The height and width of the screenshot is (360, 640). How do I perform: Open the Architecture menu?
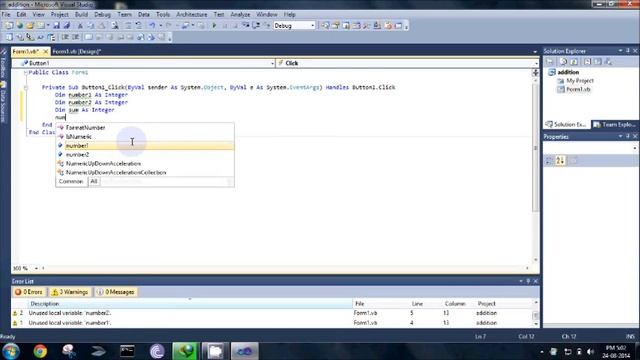click(x=191, y=14)
